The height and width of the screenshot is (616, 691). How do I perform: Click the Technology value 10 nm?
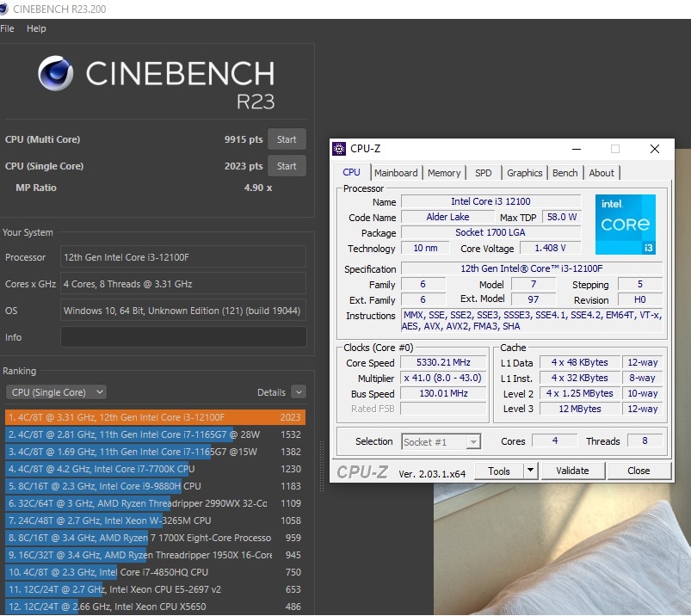tap(425, 248)
